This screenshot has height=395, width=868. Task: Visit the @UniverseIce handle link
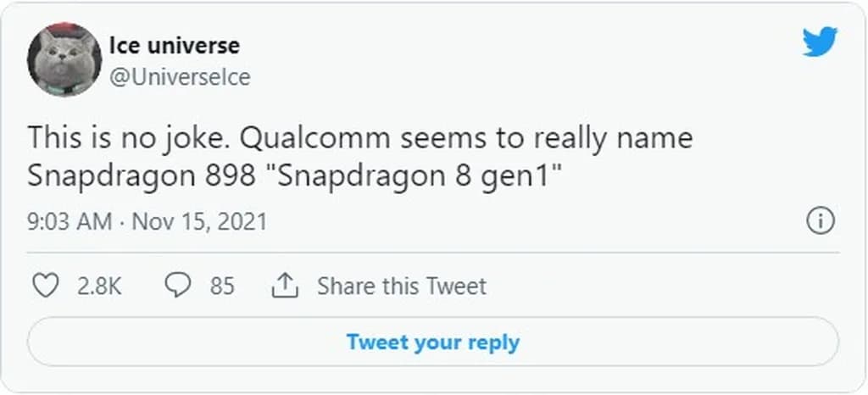pos(180,76)
